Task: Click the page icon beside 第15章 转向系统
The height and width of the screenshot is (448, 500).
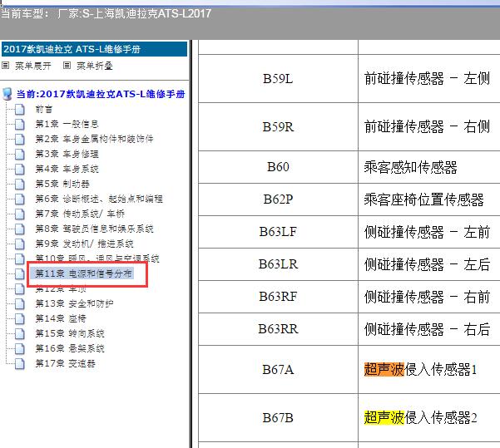Action: pos(20,334)
